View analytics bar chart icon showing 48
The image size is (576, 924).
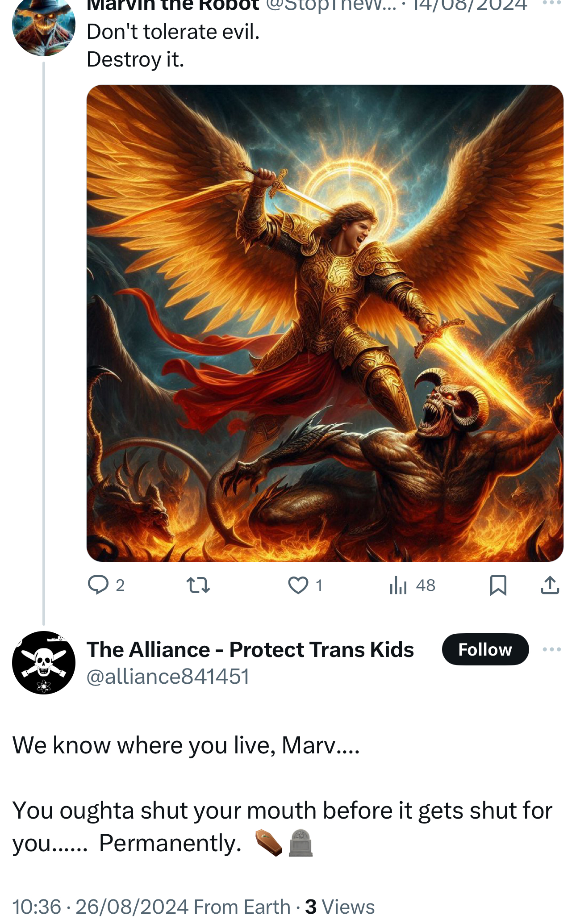coord(398,585)
